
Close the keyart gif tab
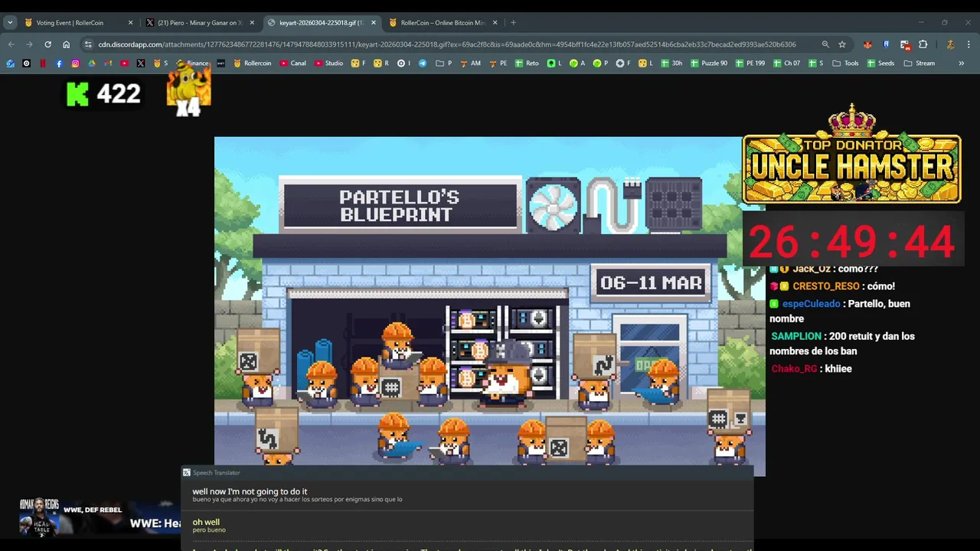374,23
